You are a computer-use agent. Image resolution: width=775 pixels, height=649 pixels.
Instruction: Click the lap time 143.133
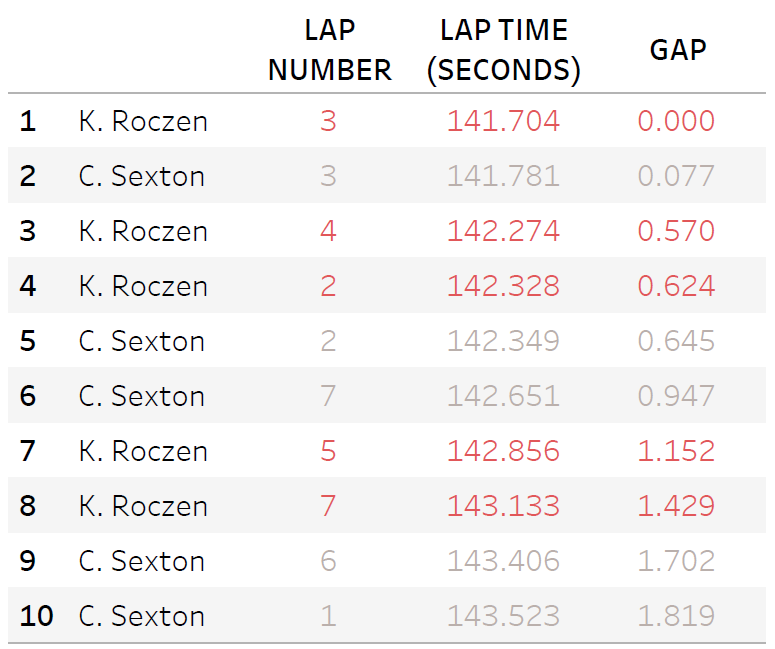click(x=503, y=507)
